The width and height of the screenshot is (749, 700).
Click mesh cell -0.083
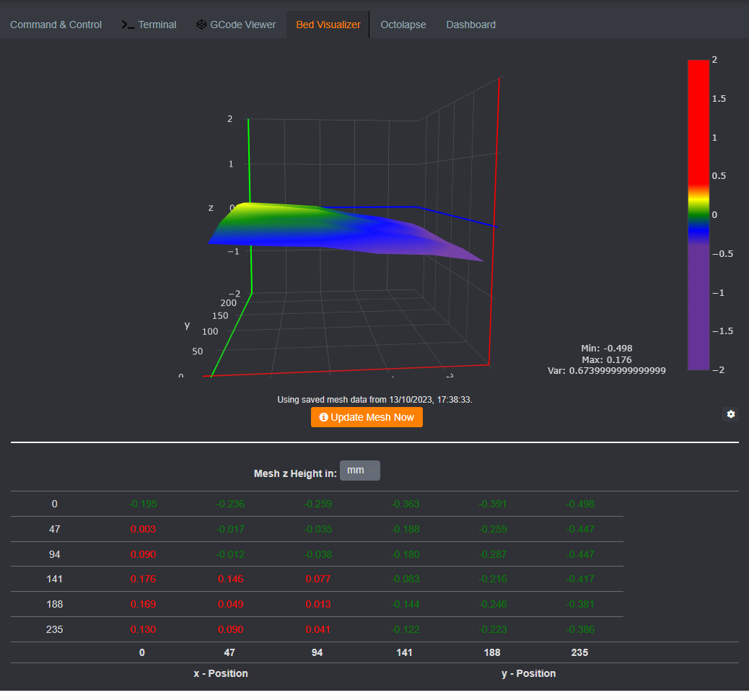[405, 579]
